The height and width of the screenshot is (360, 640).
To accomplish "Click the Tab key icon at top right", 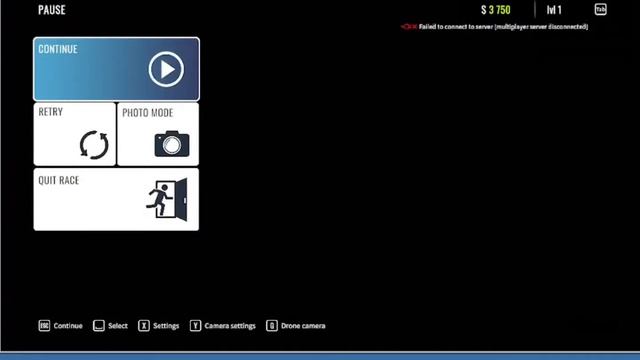I will point(600,9).
